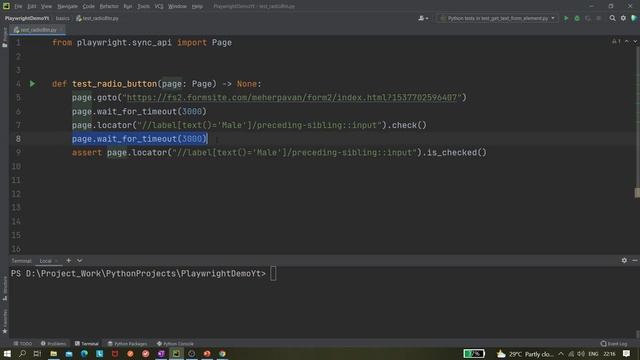
Task: Open the Window menu
Action: coord(178,6)
